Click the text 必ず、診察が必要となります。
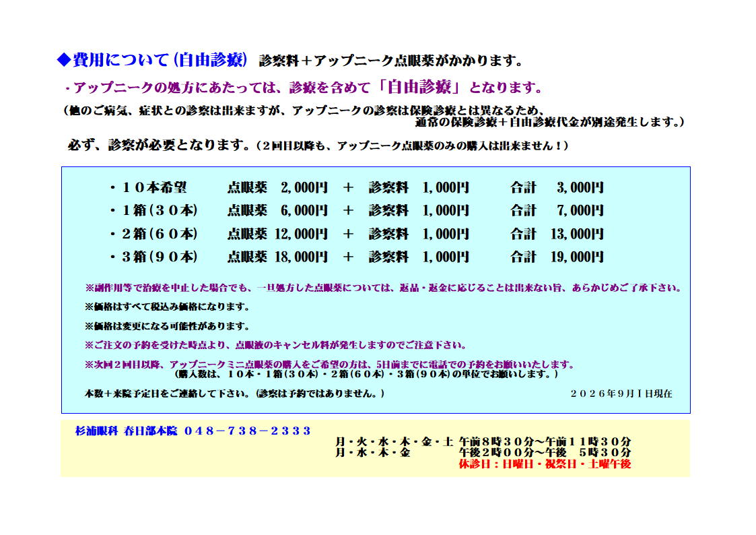The width and height of the screenshot is (756, 535). point(159,145)
